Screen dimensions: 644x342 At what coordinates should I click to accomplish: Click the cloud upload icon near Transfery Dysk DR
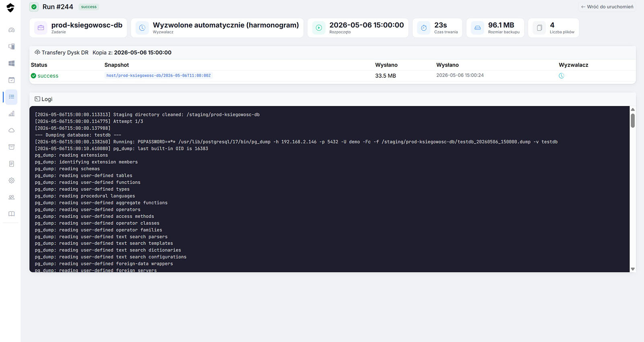coord(37,52)
